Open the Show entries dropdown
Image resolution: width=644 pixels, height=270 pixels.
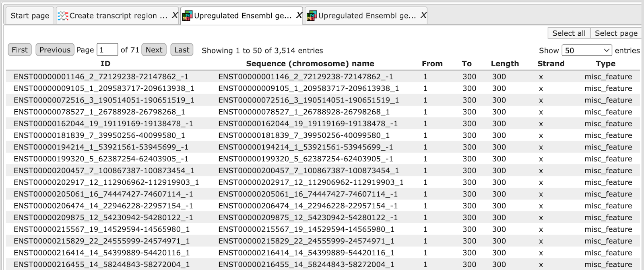[x=587, y=50]
